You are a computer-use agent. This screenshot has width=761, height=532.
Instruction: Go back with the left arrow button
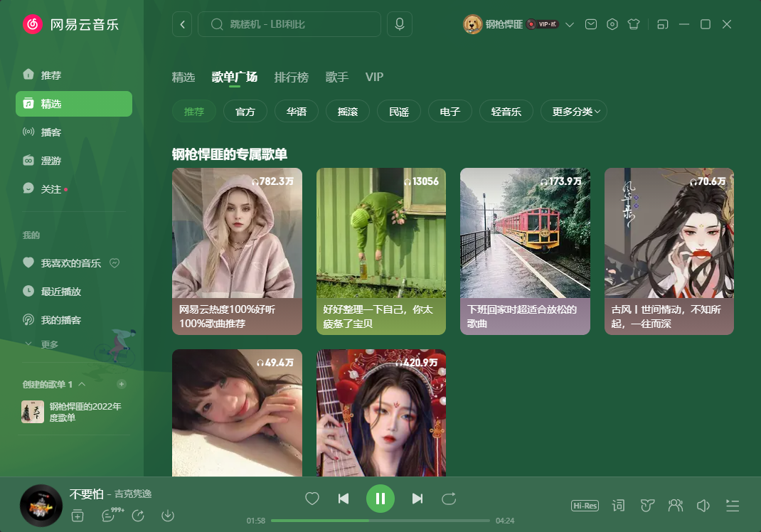click(x=182, y=24)
